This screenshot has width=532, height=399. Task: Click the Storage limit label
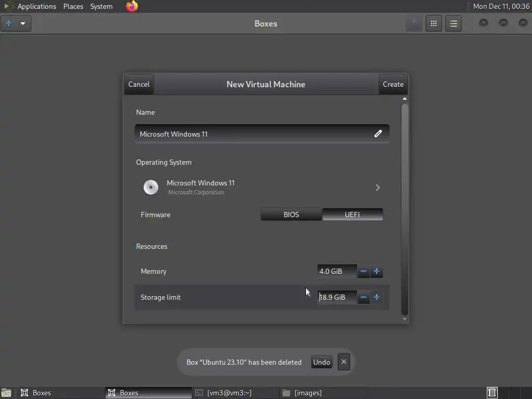click(161, 297)
